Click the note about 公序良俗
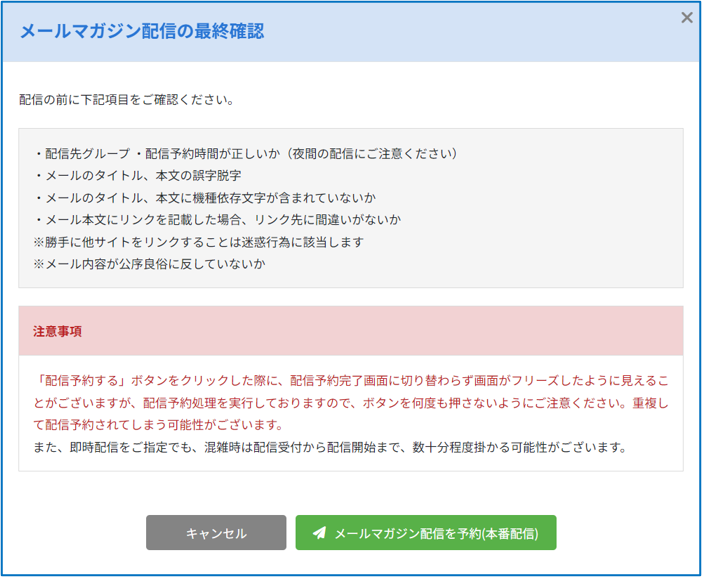702x577 pixels. tap(149, 264)
